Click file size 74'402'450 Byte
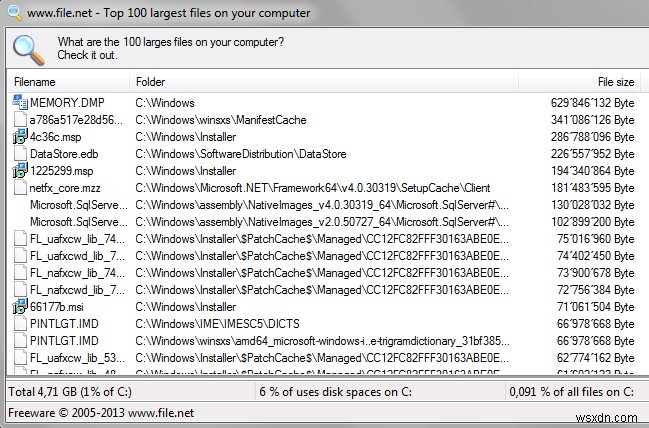Viewport: 649px width, 428px height. pyautogui.click(x=596, y=256)
